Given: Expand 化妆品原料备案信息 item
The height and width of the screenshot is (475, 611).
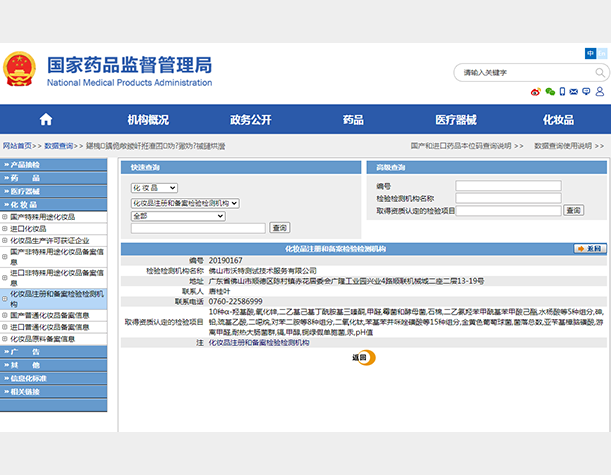Looking at the screenshot, I should coord(5,339).
